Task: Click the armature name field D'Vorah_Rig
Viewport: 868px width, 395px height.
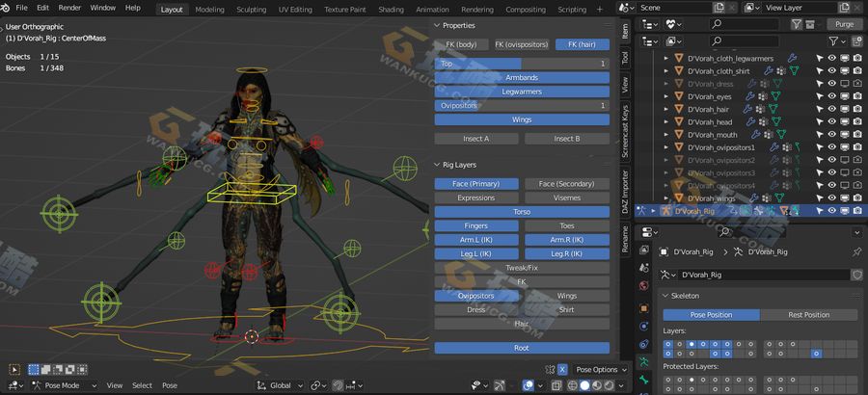Action: pyautogui.click(x=764, y=275)
